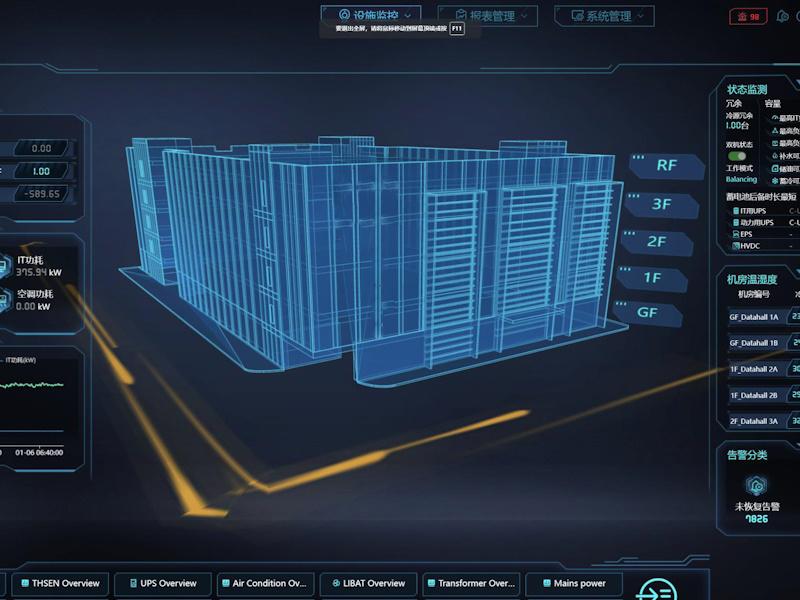Select the 2F floor label

(657, 241)
